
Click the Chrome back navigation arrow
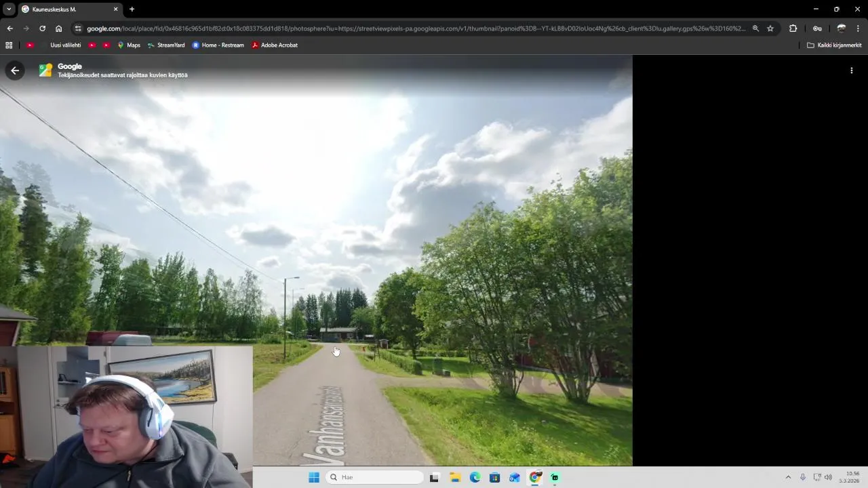pyautogui.click(x=9, y=28)
